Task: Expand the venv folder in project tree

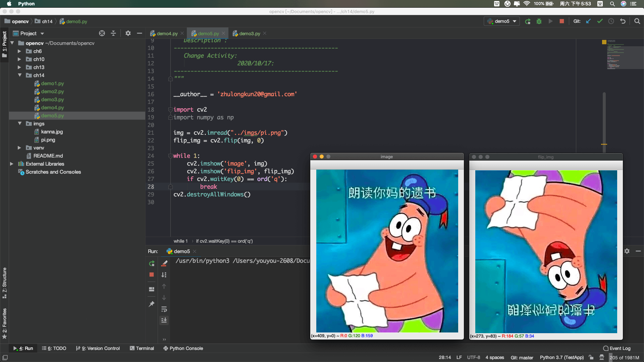Action: coord(19,147)
